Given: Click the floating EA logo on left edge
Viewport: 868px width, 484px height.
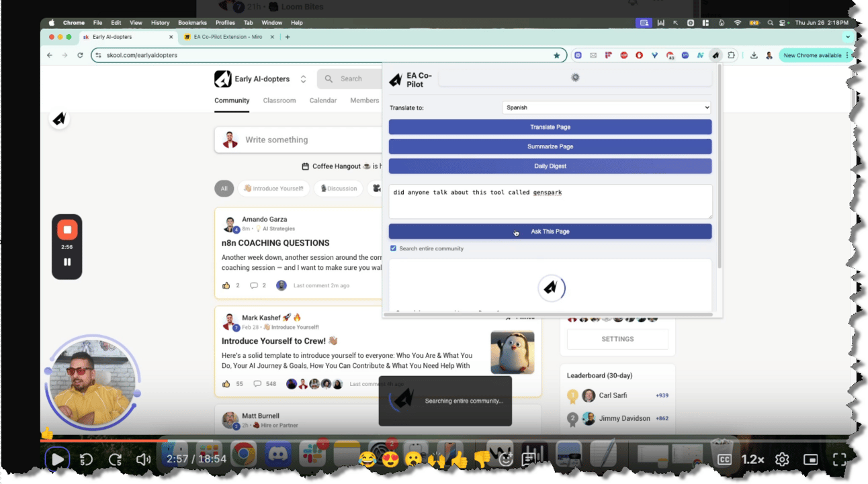Looking at the screenshot, I should [60, 119].
